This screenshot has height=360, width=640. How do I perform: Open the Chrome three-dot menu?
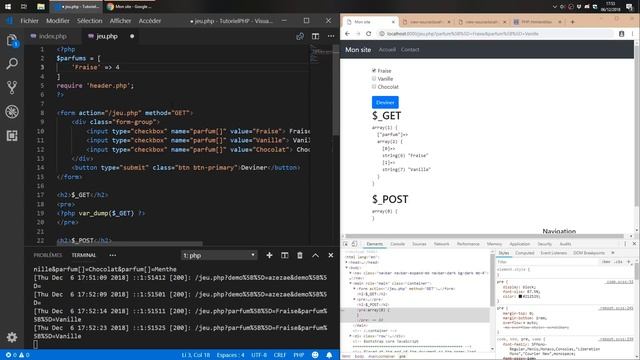point(633,34)
